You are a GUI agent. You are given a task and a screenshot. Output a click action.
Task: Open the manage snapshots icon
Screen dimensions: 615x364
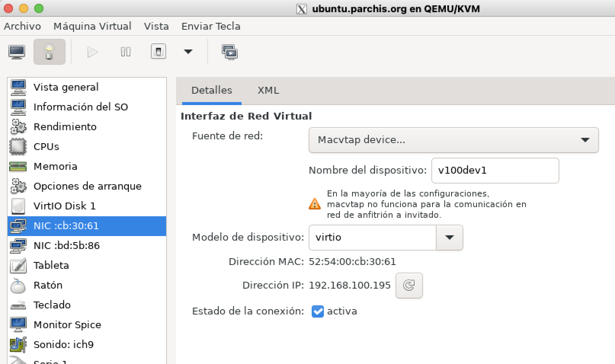pos(230,52)
